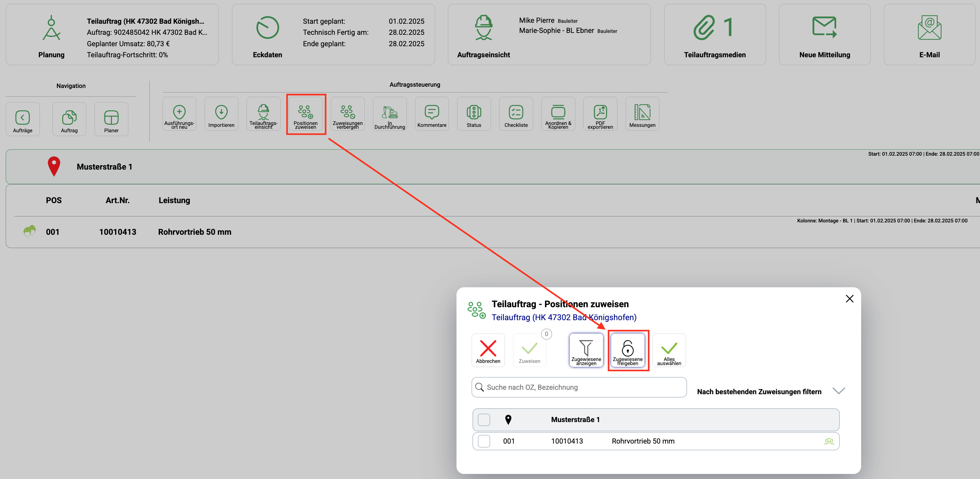Click Zugewiesene freigeben unlock button
The height and width of the screenshot is (479, 980).
point(627,350)
